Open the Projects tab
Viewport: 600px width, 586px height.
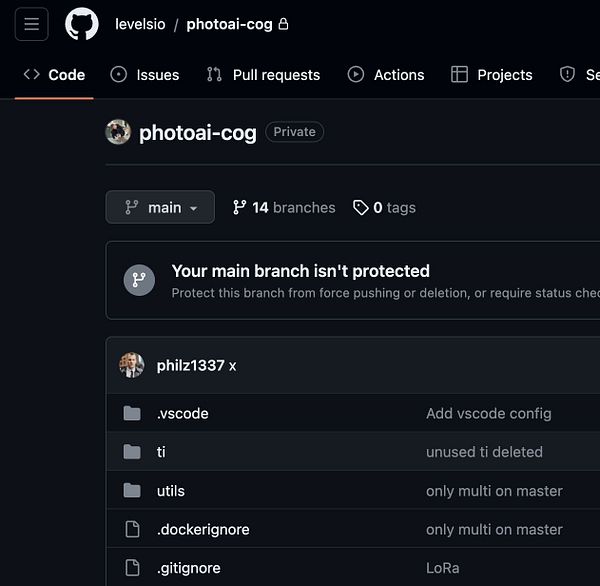(492, 75)
